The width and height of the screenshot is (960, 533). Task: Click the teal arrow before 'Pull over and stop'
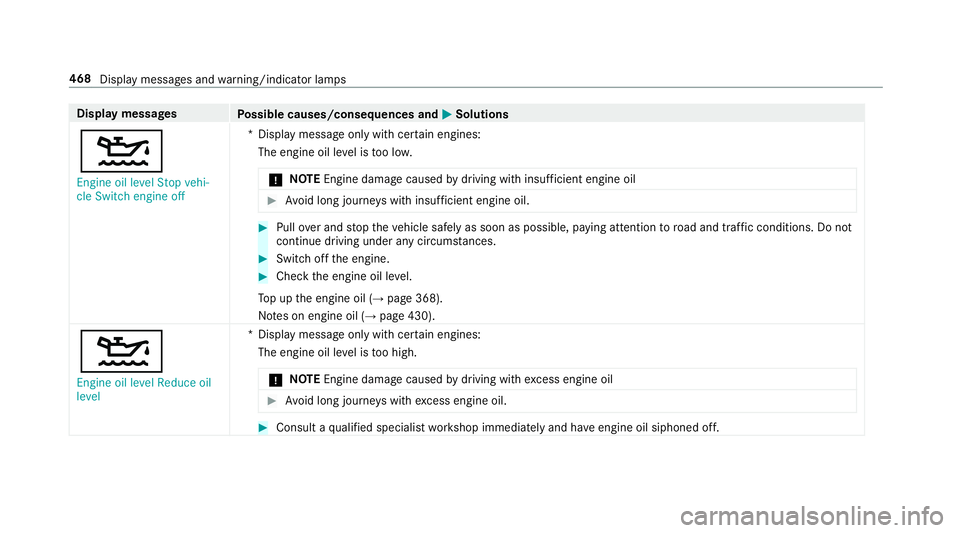(263, 228)
